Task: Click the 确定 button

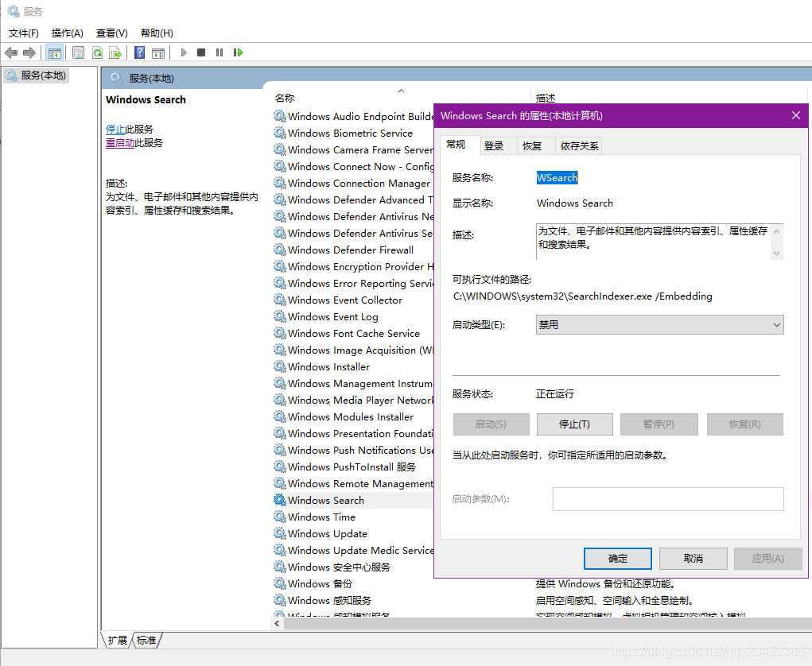Action: click(x=618, y=559)
